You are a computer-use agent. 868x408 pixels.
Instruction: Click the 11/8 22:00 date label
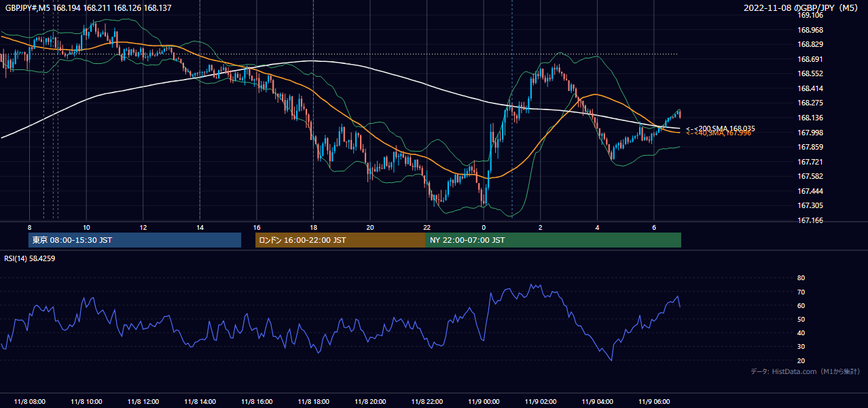coord(427,402)
